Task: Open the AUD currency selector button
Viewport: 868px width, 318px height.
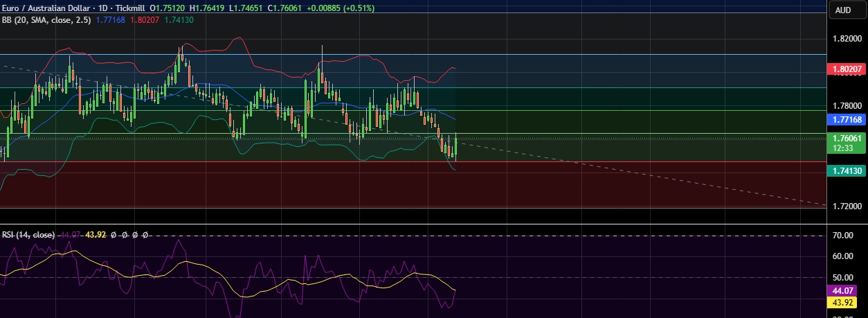Action: [843, 10]
